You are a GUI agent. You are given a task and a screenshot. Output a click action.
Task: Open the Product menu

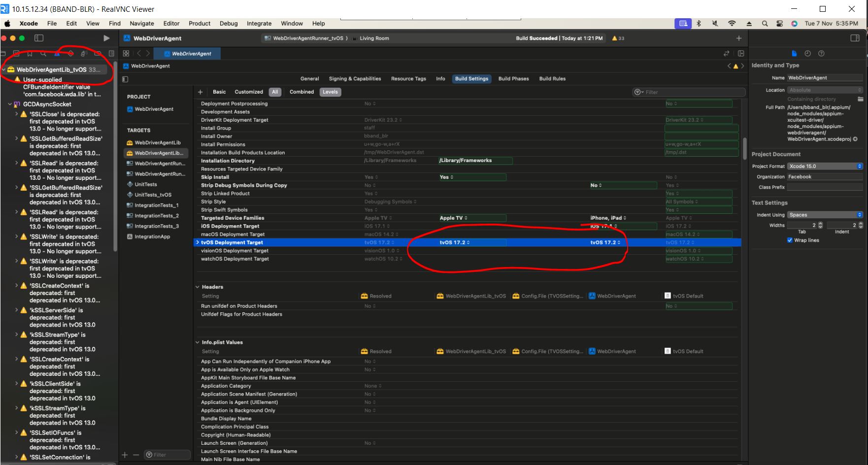tap(200, 23)
